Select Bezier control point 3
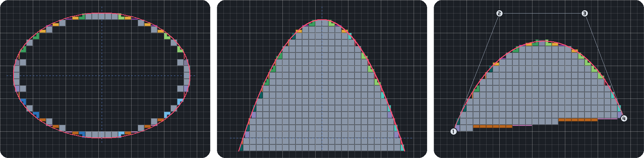644x158 pixels. point(585,14)
